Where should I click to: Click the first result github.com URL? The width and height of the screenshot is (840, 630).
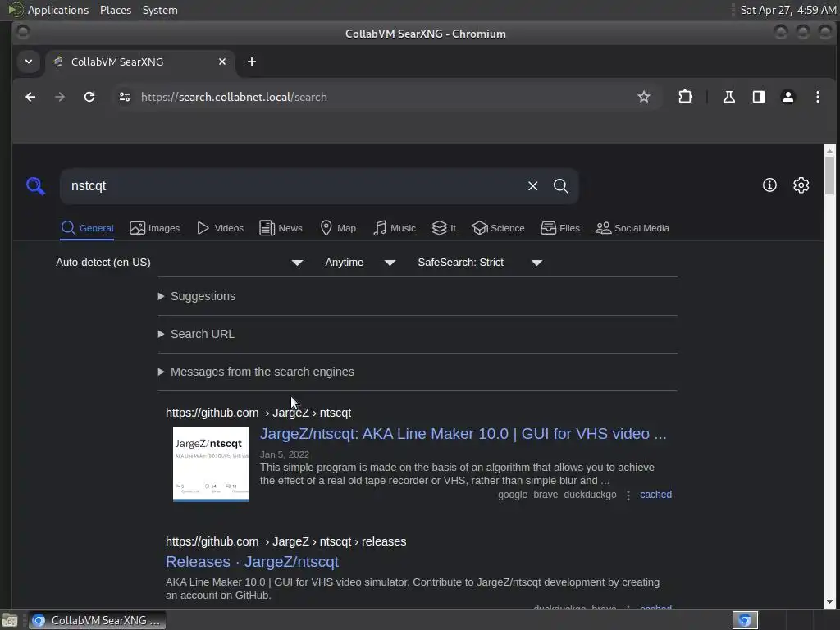(258, 413)
